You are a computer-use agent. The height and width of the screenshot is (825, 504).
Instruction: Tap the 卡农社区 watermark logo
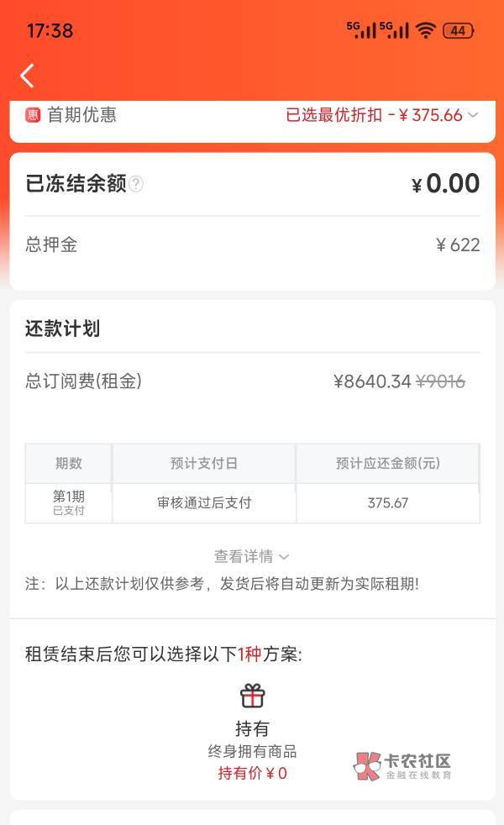click(403, 765)
